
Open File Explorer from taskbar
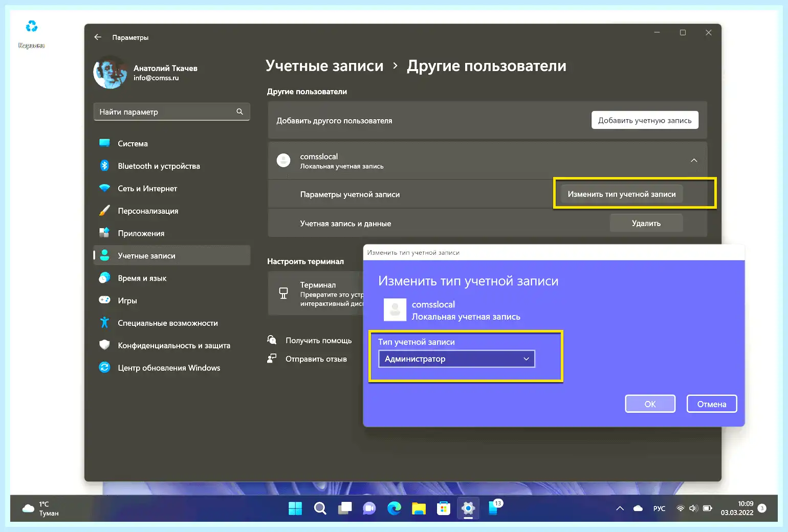tap(419, 508)
